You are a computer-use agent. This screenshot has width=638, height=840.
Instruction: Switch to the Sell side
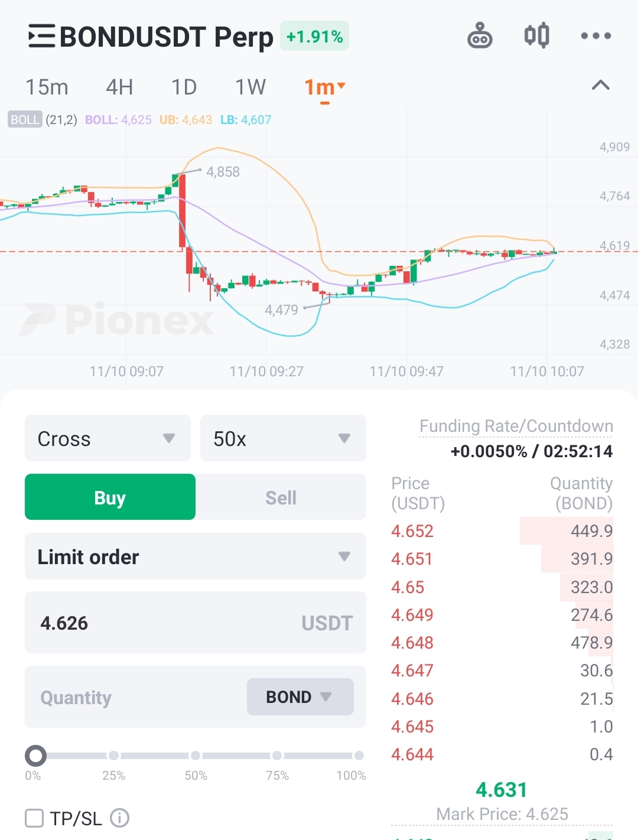tap(281, 497)
